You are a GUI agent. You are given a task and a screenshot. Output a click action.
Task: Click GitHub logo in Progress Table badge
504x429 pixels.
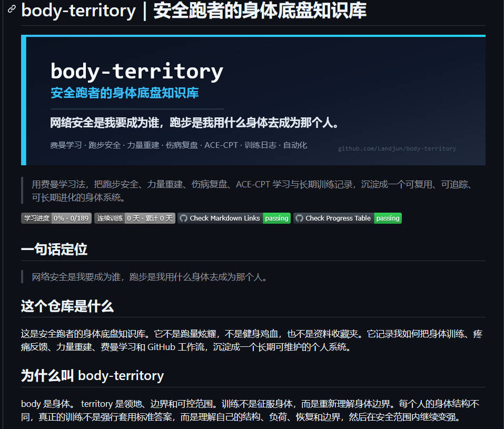tap(299, 218)
